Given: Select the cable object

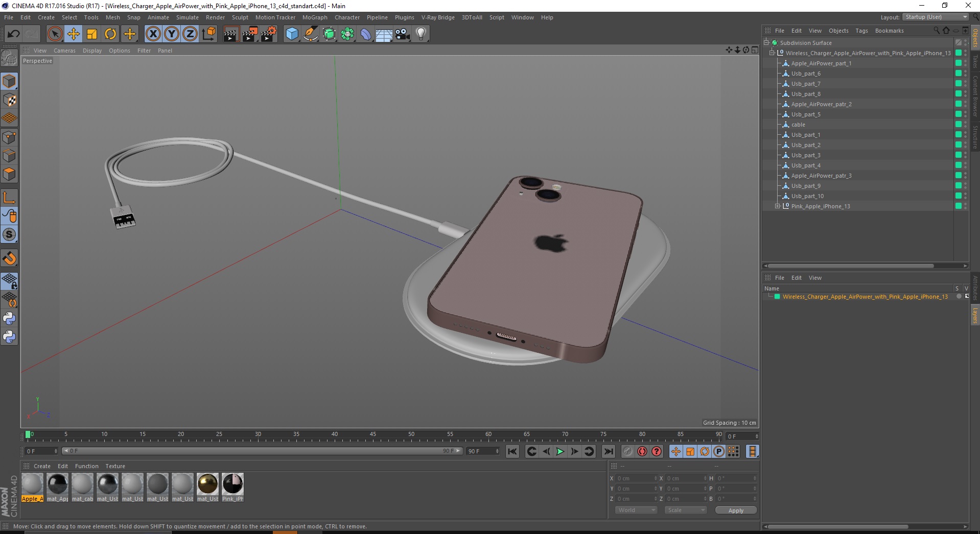Looking at the screenshot, I should pos(798,125).
